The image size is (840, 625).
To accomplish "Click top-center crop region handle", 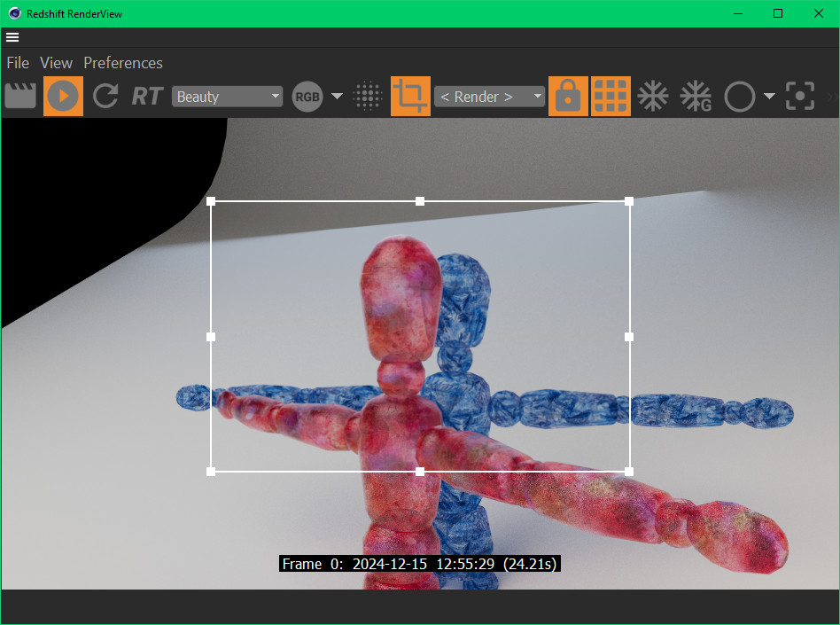I will [x=420, y=201].
